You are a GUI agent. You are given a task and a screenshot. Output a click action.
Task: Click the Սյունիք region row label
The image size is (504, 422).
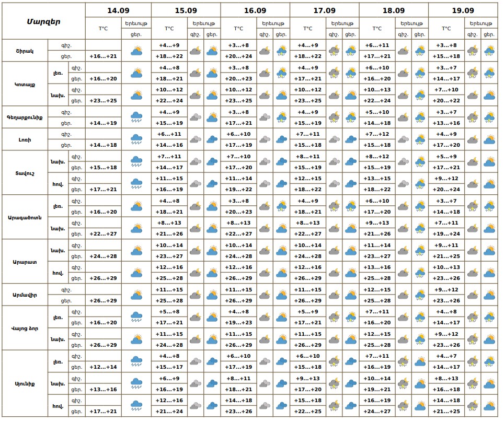(25, 384)
